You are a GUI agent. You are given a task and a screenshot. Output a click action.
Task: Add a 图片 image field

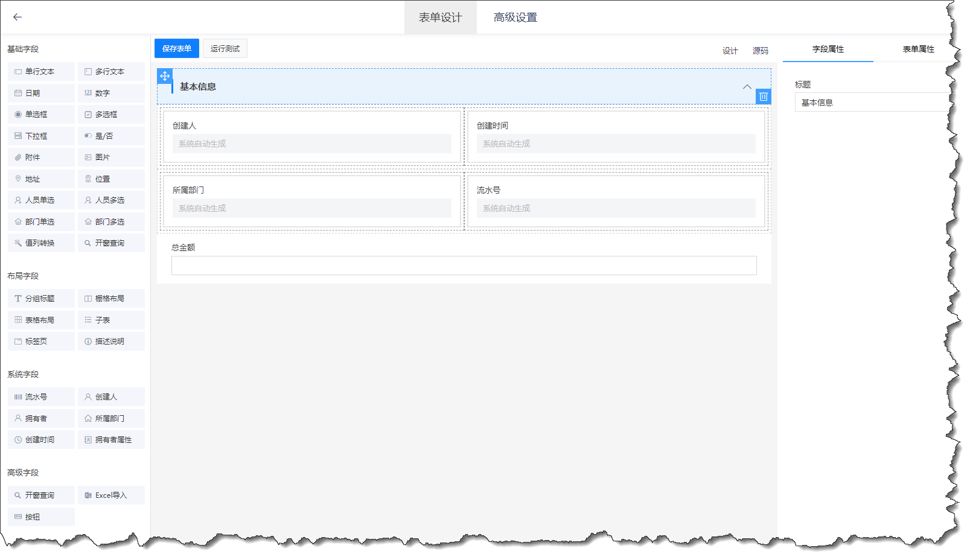pos(111,157)
